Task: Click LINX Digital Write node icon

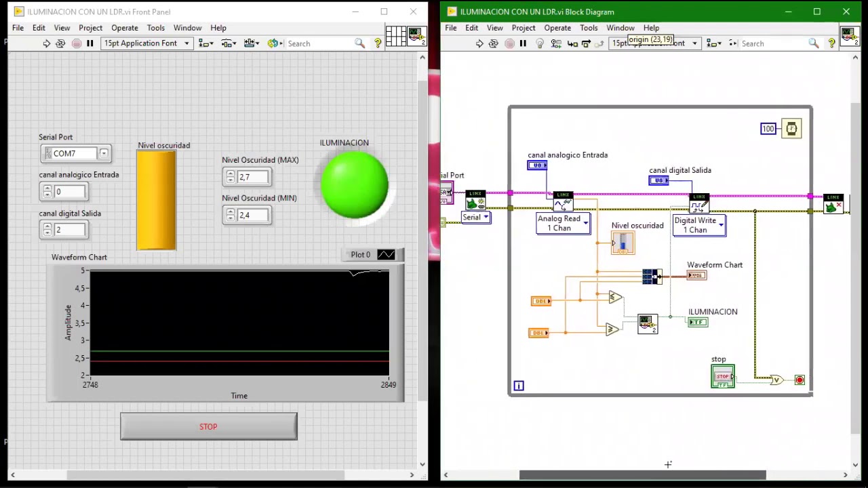Action: pyautogui.click(x=699, y=203)
